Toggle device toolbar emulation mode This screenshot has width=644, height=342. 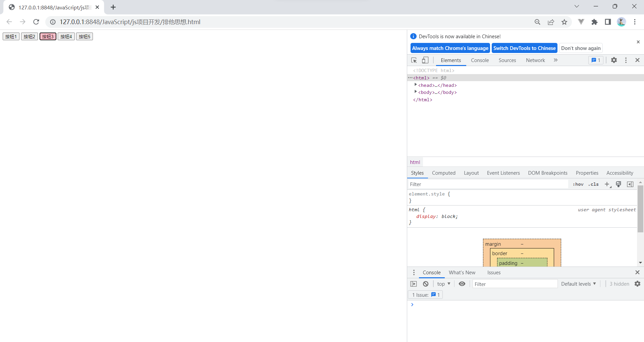pyautogui.click(x=425, y=60)
